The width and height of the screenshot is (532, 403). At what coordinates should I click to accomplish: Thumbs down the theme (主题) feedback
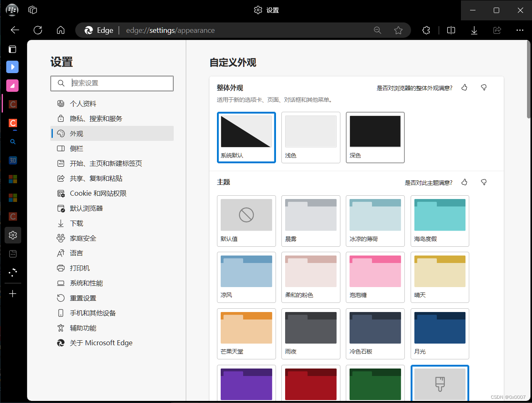click(x=484, y=182)
